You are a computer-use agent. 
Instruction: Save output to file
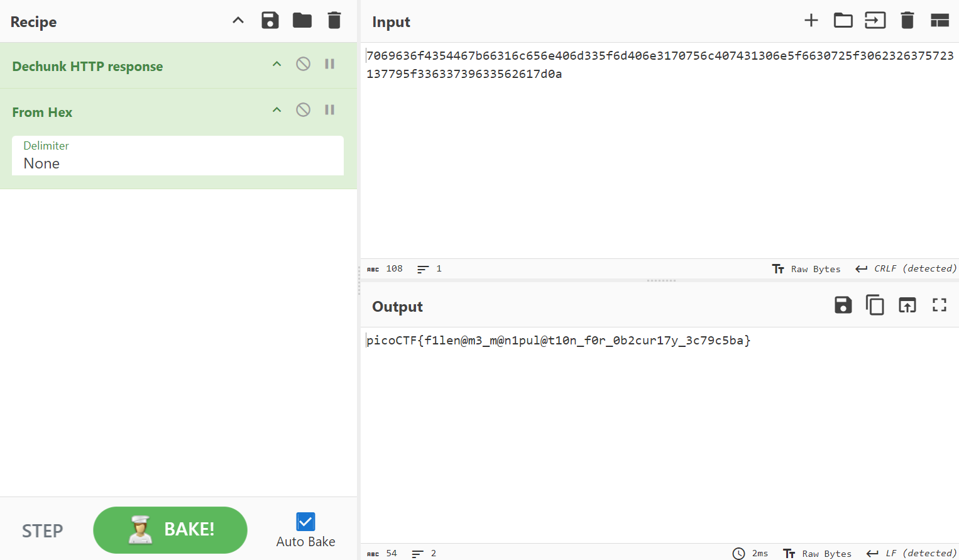click(843, 305)
